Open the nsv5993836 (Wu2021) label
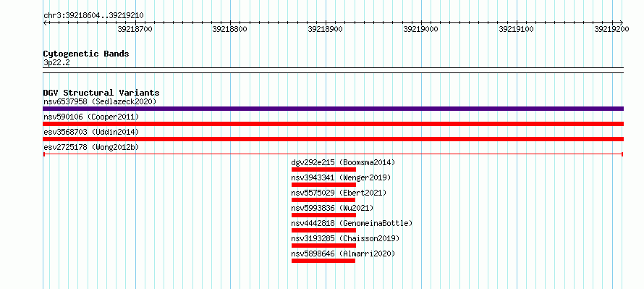This screenshot has height=289, width=644. (x=332, y=208)
